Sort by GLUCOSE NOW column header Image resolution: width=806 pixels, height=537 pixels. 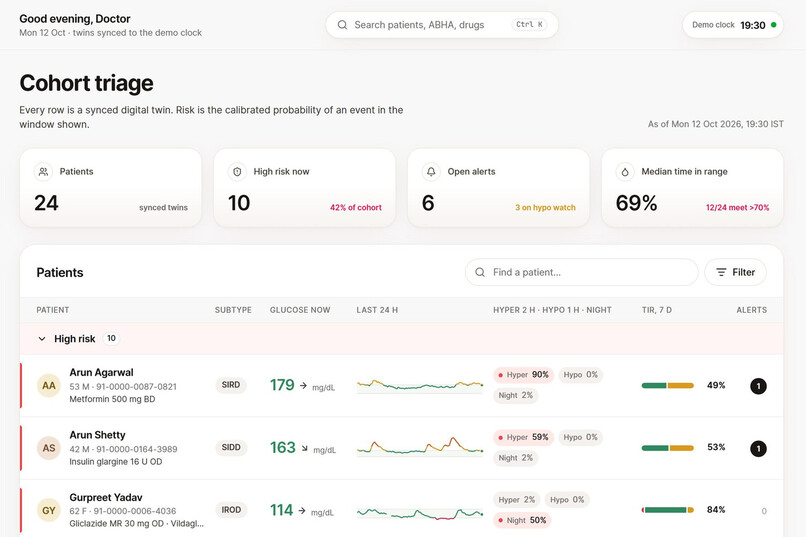[x=300, y=310]
